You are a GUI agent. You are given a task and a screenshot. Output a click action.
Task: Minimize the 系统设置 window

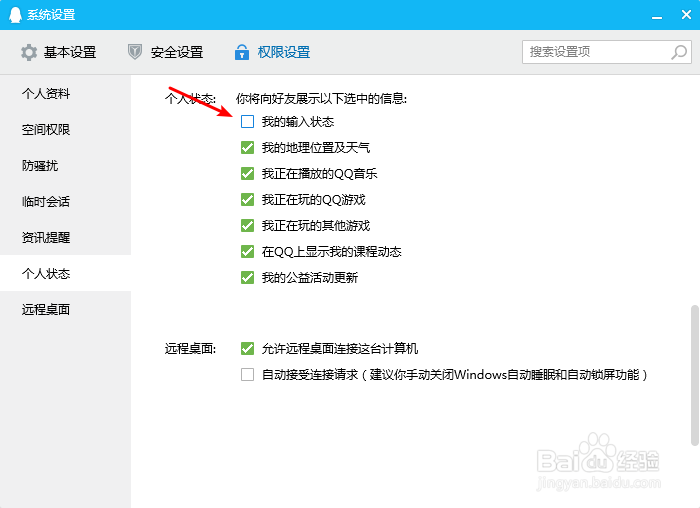coord(657,16)
